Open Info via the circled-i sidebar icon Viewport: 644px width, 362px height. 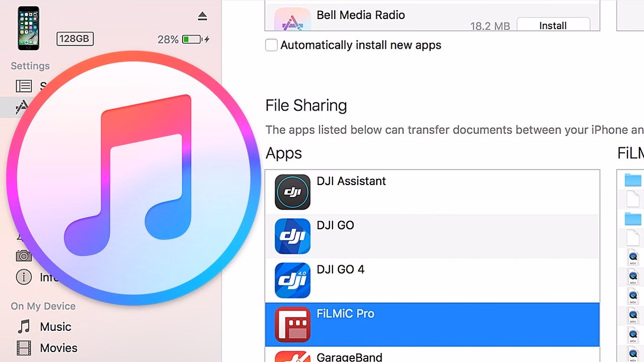[x=24, y=277]
